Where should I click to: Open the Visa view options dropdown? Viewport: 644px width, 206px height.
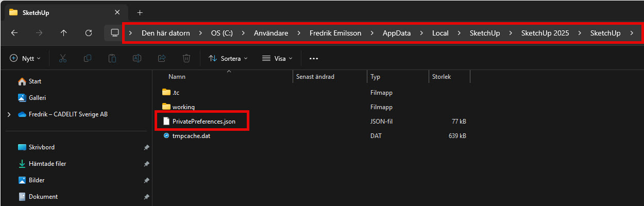(x=277, y=59)
